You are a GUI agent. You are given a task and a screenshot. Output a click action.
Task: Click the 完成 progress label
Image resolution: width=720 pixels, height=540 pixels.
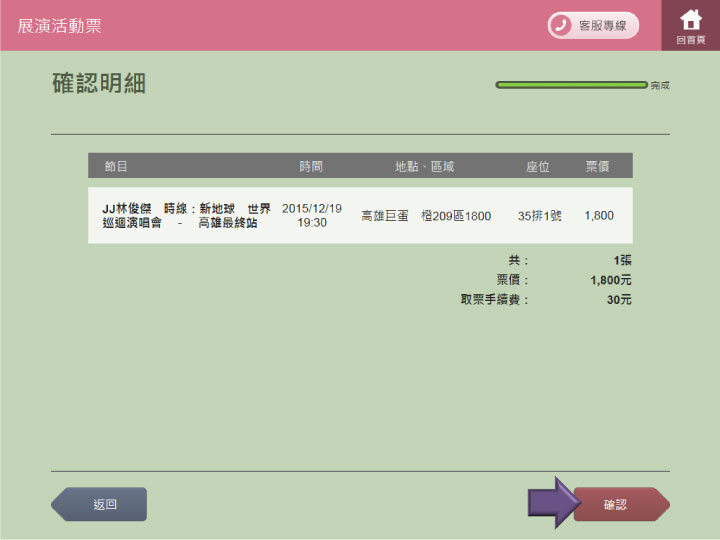[660, 85]
